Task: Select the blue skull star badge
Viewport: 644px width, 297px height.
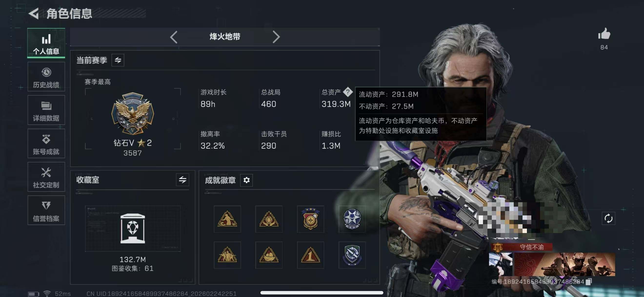Action: point(352,219)
